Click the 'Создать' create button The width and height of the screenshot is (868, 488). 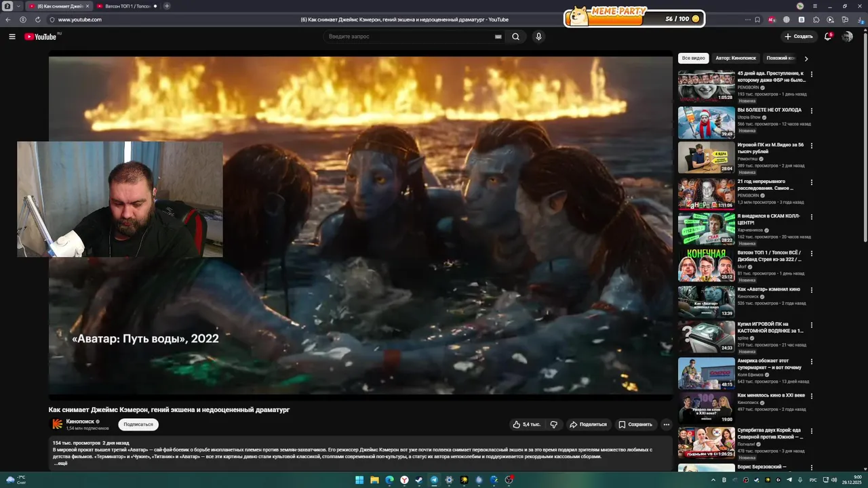tap(798, 37)
